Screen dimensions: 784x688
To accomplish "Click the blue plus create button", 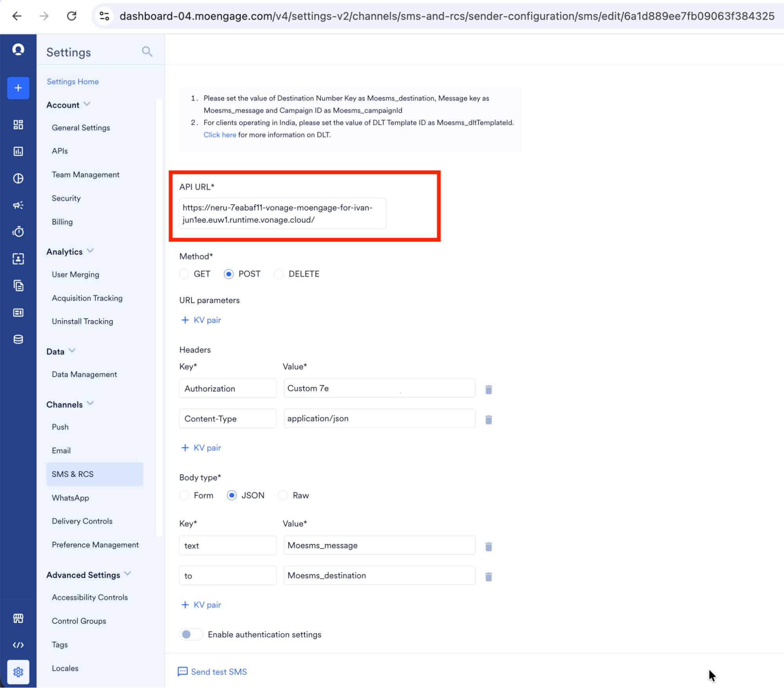I will coord(18,88).
